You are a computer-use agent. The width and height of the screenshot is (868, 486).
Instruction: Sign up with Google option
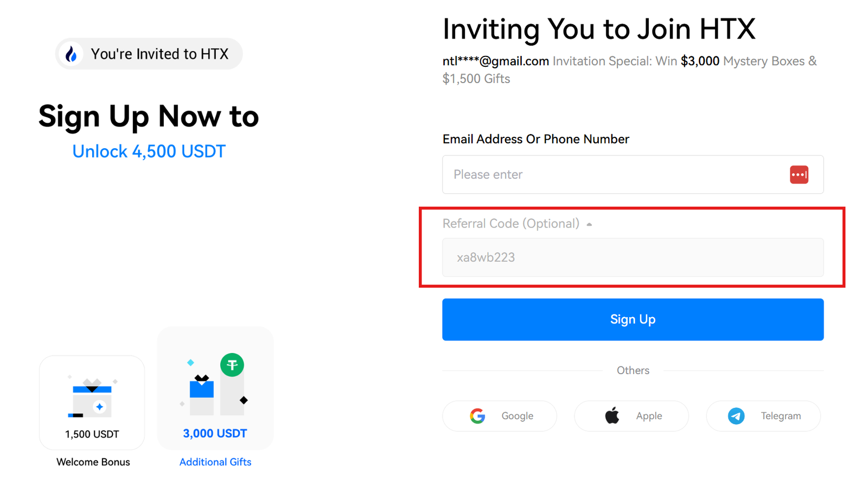pos(499,415)
